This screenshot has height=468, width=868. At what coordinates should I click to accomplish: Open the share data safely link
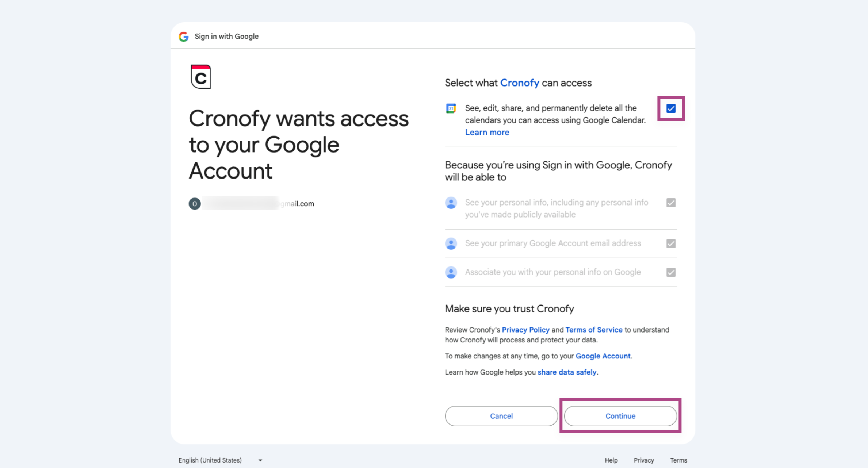pos(567,372)
